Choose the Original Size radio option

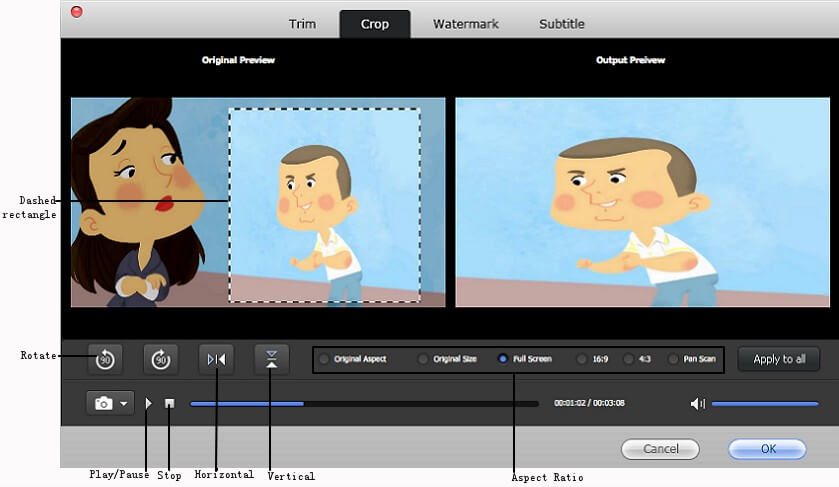pyautogui.click(x=423, y=359)
